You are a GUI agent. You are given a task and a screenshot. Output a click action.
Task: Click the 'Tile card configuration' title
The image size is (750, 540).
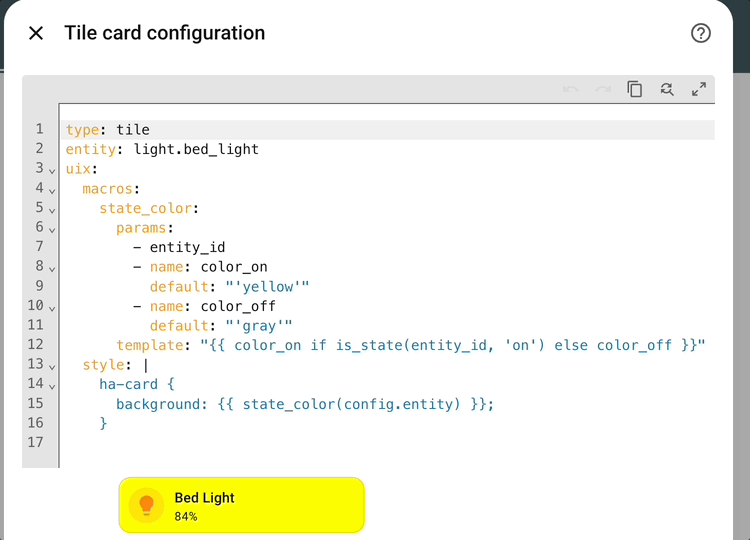(165, 33)
